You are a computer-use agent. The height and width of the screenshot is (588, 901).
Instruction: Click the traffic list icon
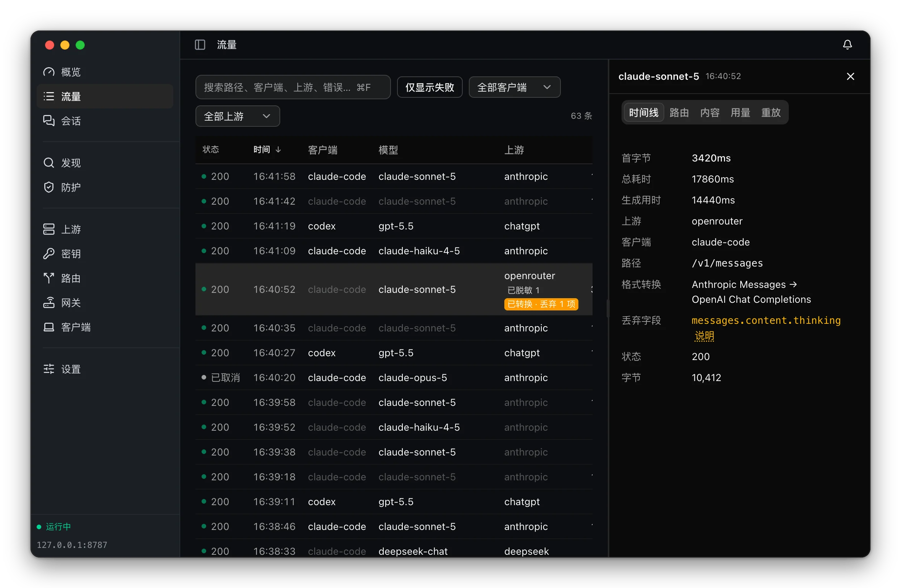tap(49, 96)
